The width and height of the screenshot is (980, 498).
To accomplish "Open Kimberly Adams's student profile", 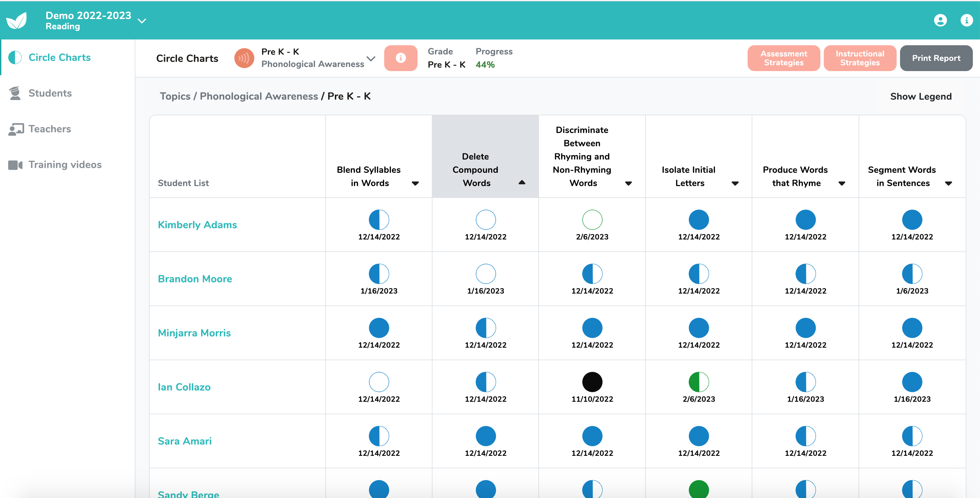I will 197,225.
